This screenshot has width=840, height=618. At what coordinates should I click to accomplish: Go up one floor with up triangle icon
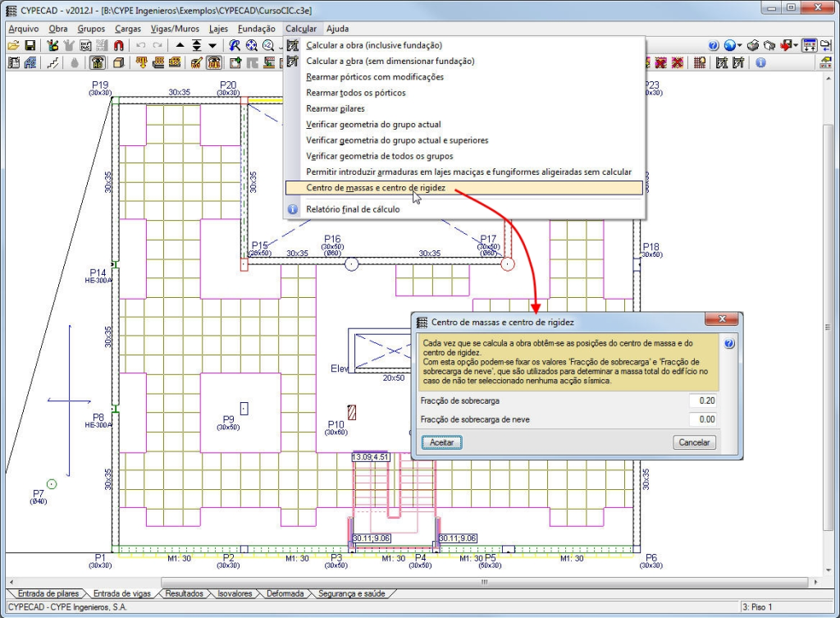pos(180,46)
